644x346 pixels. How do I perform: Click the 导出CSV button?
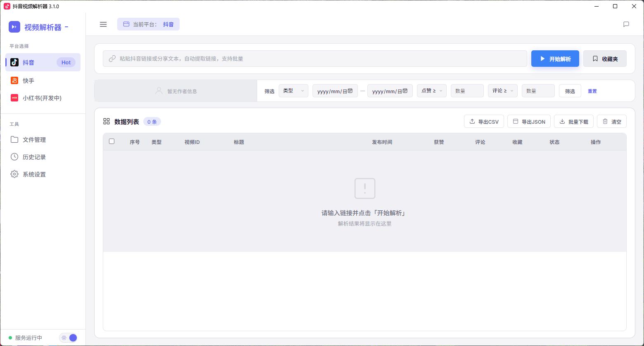tap(484, 121)
